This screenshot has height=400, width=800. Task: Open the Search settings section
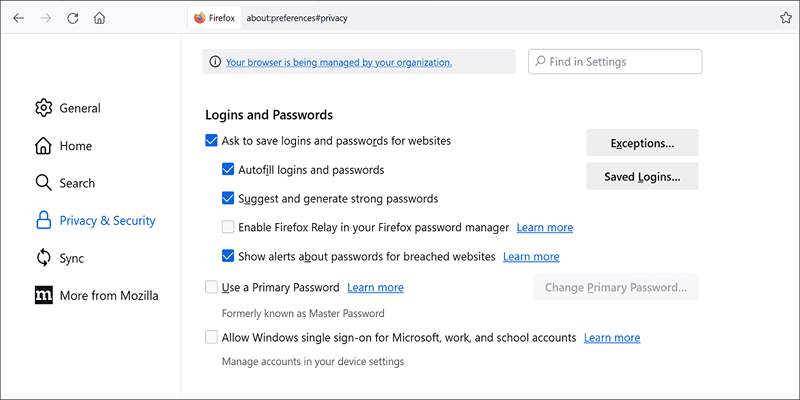[77, 183]
